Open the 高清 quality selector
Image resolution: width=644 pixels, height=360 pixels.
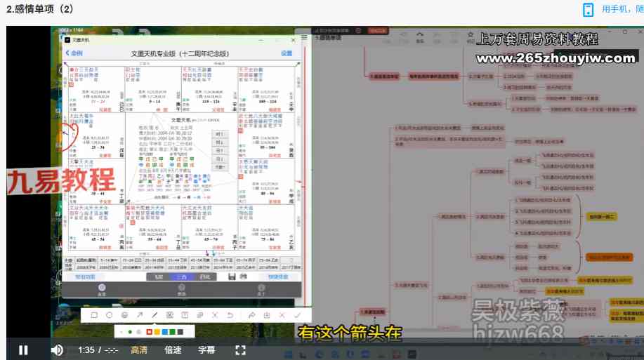click(139, 349)
